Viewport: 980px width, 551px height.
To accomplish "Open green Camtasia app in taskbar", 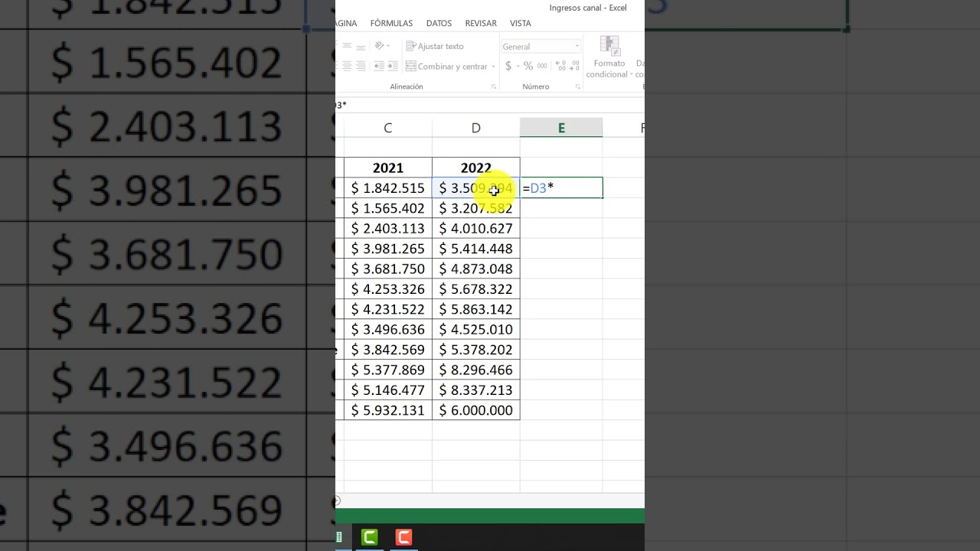I will click(370, 537).
